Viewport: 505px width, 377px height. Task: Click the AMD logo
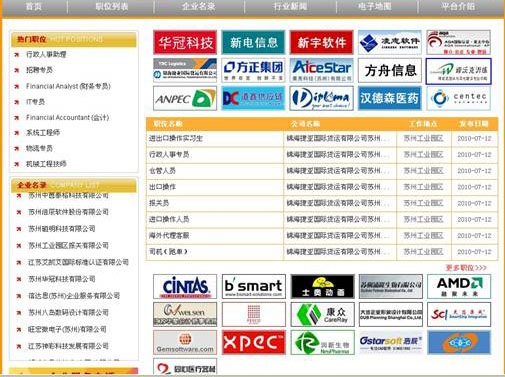click(459, 287)
